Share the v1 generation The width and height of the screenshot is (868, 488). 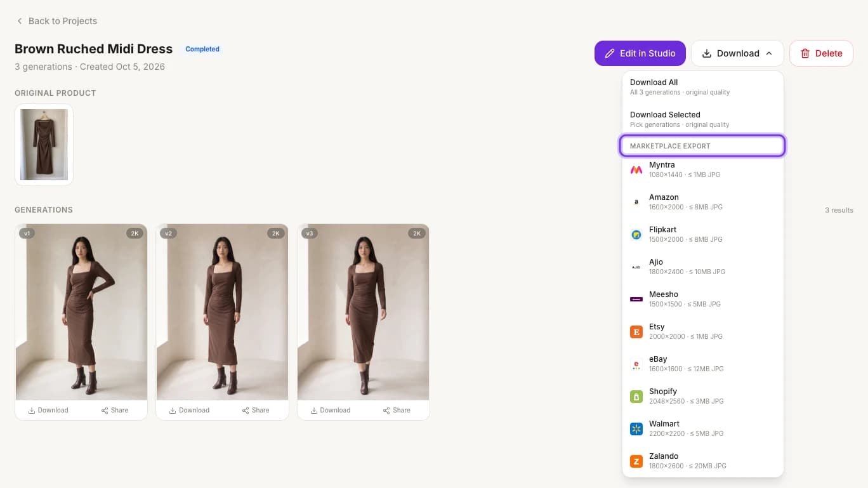click(x=115, y=411)
